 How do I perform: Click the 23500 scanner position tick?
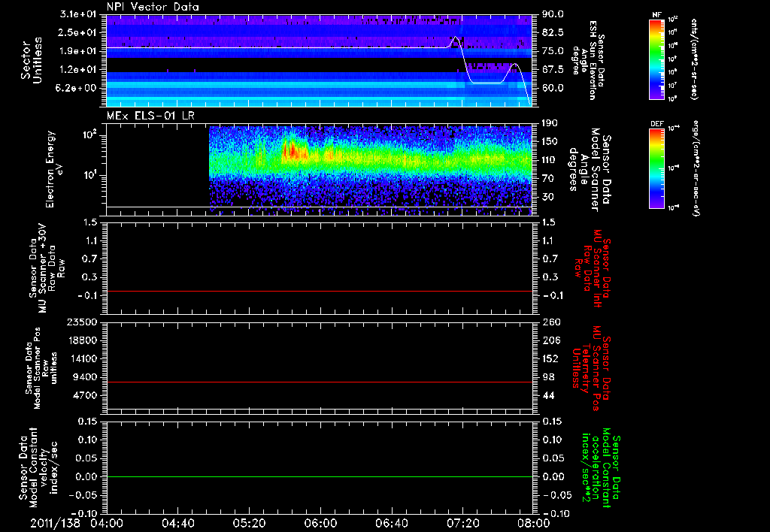82,322
